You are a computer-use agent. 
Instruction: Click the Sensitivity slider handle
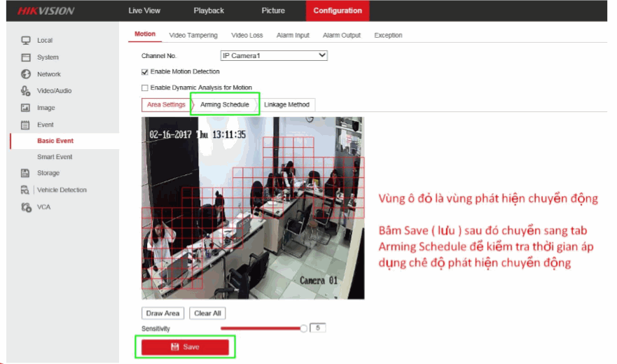pyautogui.click(x=303, y=328)
